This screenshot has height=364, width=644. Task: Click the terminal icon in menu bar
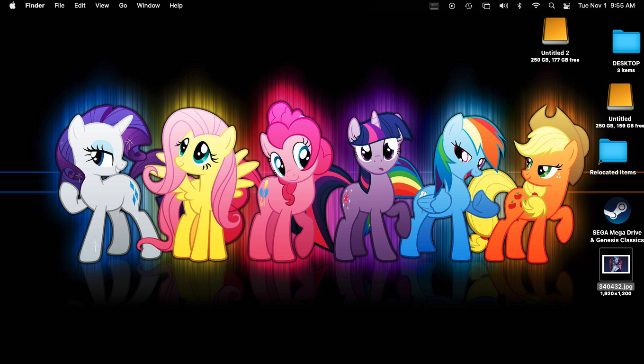tap(434, 6)
